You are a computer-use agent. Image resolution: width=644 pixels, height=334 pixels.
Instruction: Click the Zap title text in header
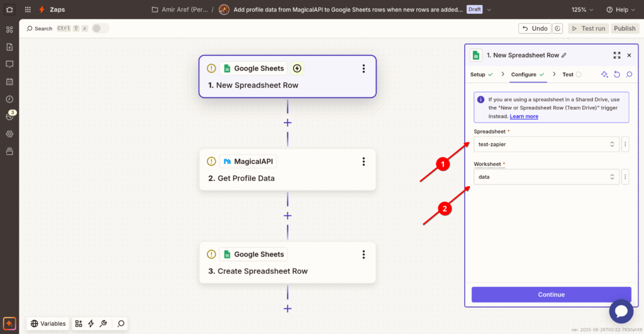(x=348, y=9)
